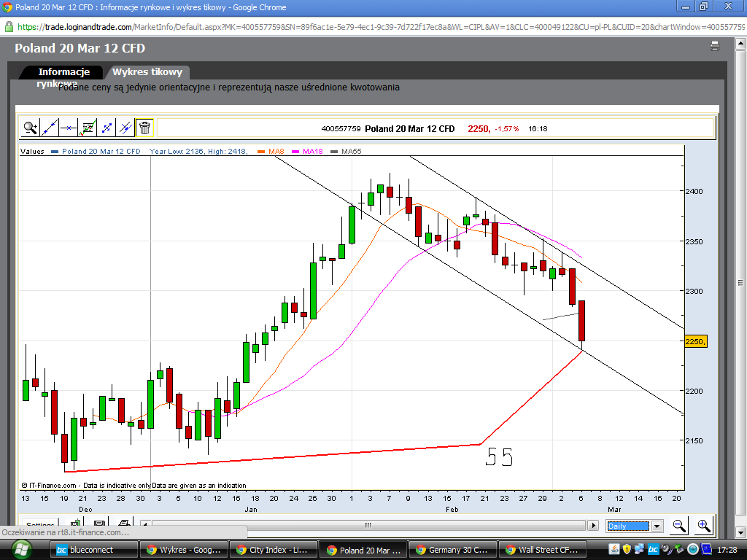This screenshot has height=560, width=747.
Task: Open the Windows Start orb
Action: click(x=21, y=550)
